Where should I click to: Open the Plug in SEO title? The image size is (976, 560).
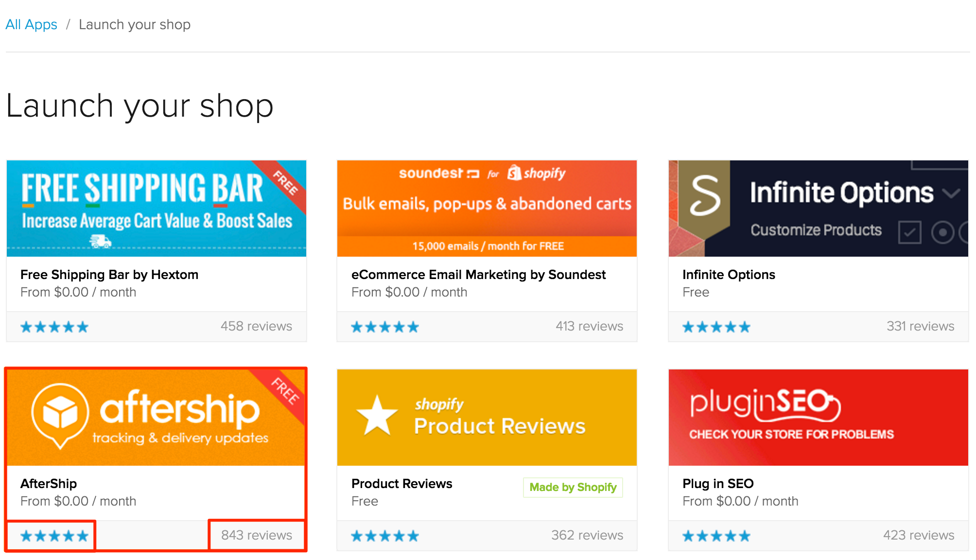click(717, 484)
